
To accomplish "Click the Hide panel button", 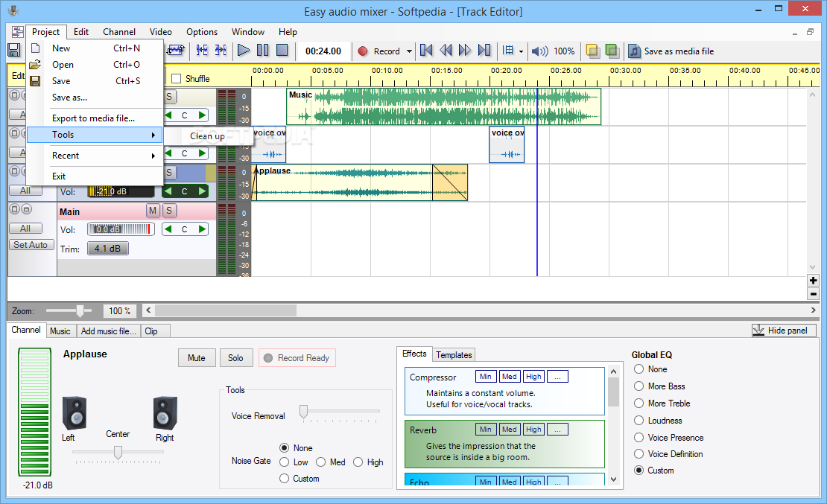I will click(784, 331).
